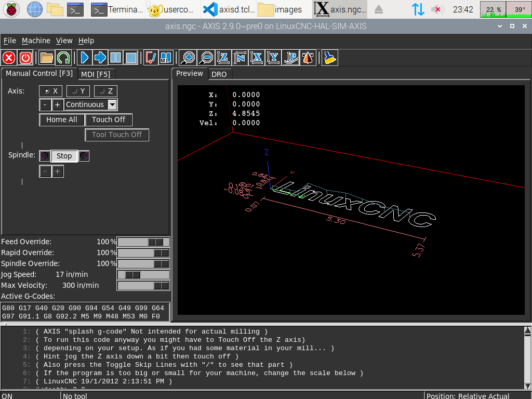This screenshot has width=532, height=399.
Task: Increase spindle speed with plus button
Action: (x=57, y=171)
